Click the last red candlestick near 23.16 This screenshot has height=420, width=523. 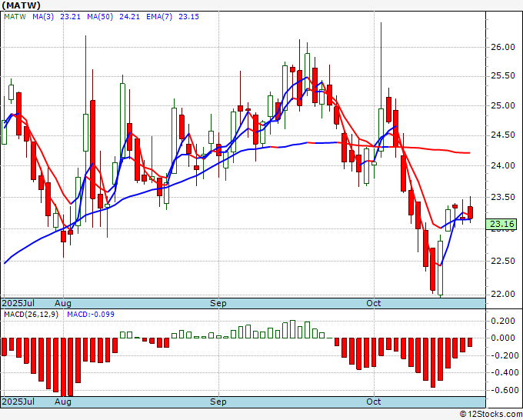click(x=470, y=212)
